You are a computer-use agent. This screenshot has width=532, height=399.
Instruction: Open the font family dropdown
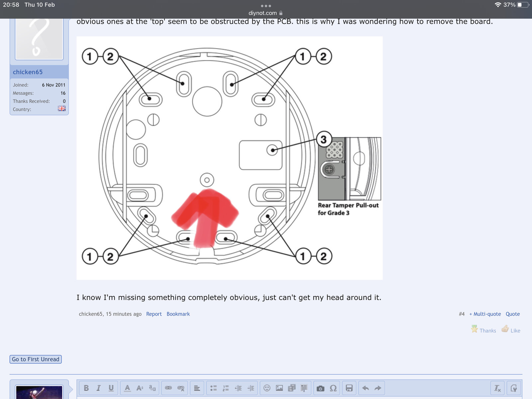coord(152,388)
